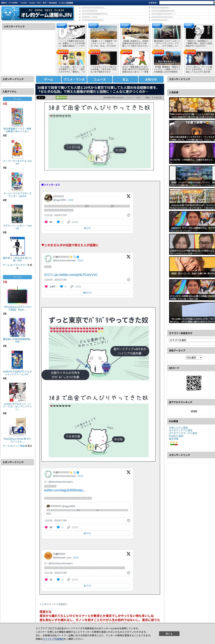Click the ホグワーツ・レガシー Switch product link

coord(17,227)
